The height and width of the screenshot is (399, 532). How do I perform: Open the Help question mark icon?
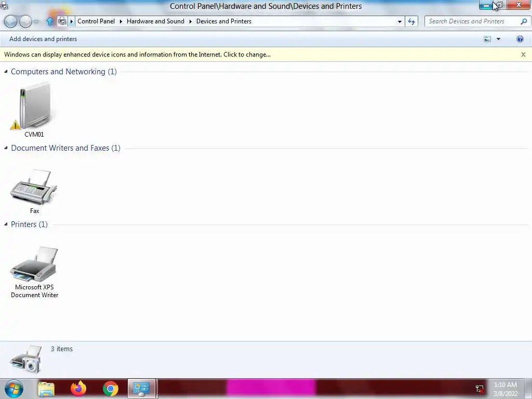pos(520,39)
